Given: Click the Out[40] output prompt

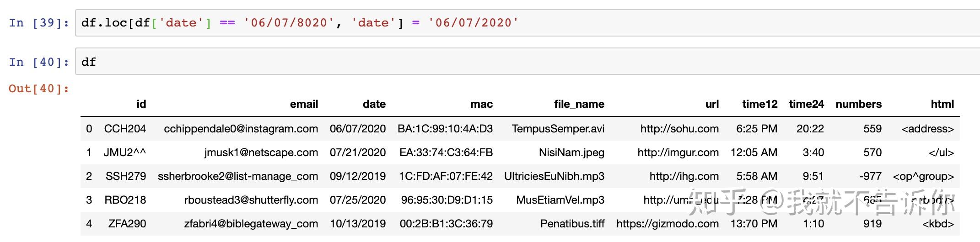Looking at the screenshot, I should tap(39, 89).
